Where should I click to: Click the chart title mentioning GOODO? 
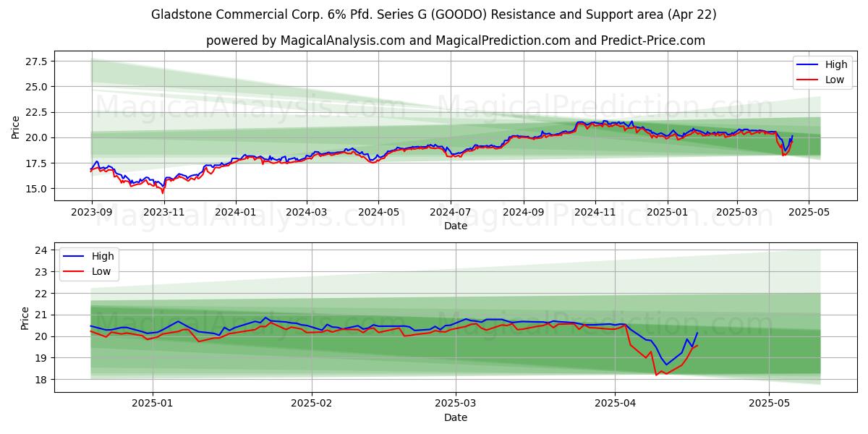434,14
